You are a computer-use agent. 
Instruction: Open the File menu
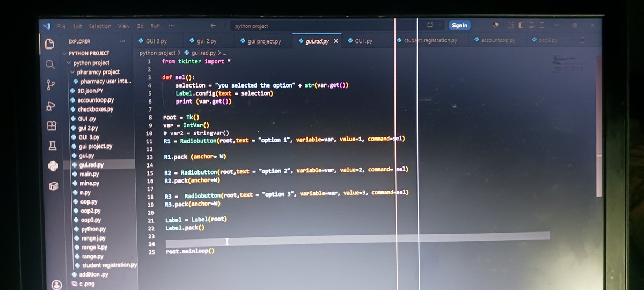[x=62, y=26]
